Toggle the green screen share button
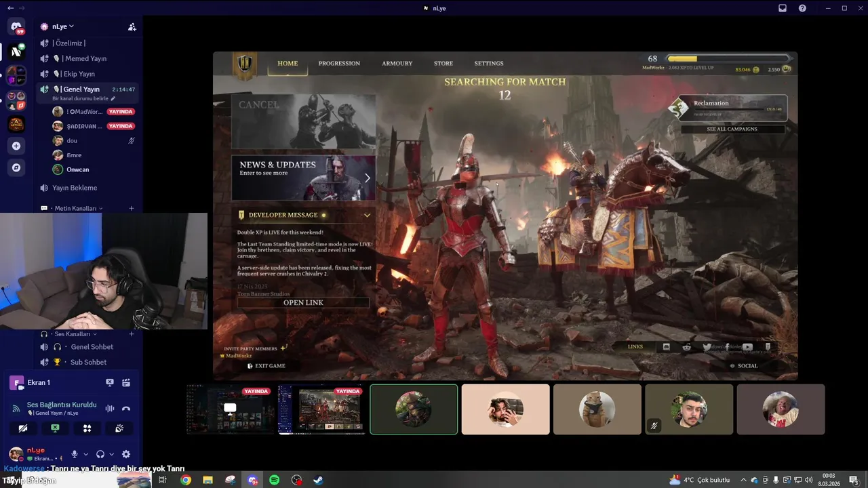The width and height of the screenshot is (868, 488). (55, 428)
